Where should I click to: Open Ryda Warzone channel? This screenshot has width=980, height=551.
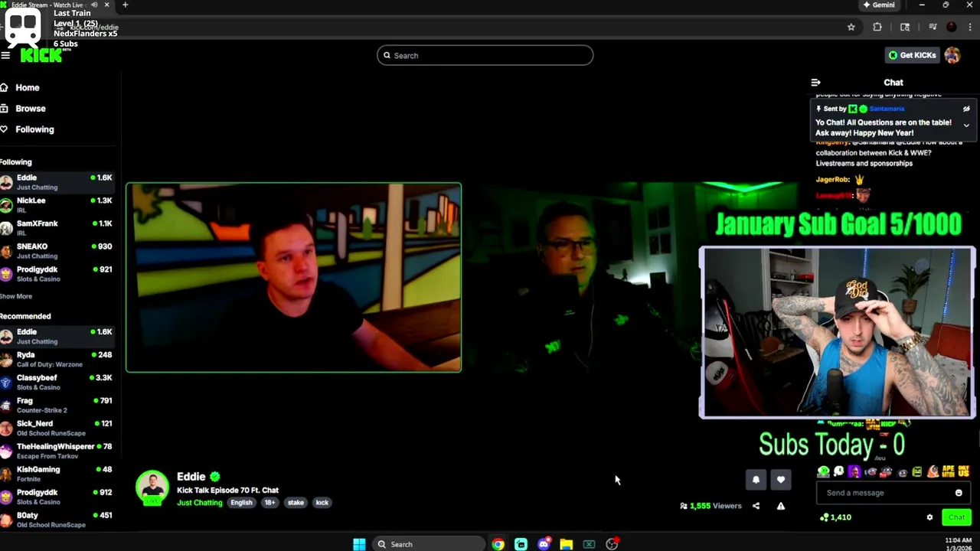pos(57,359)
